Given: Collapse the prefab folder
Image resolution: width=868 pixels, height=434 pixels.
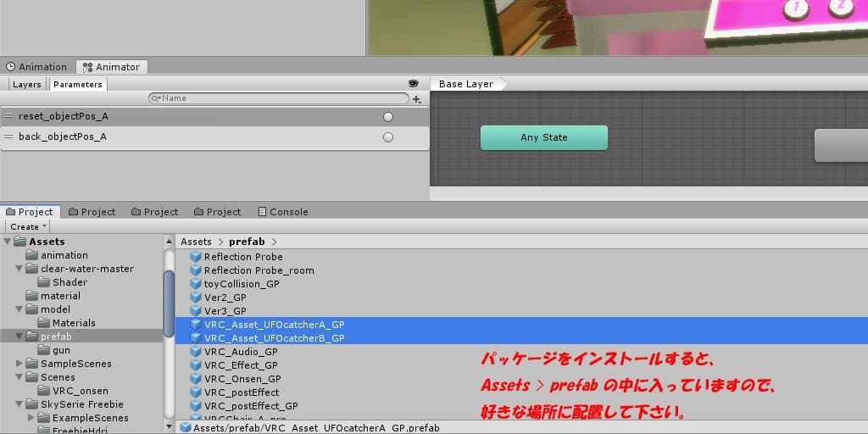Looking at the screenshot, I should [x=19, y=337].
